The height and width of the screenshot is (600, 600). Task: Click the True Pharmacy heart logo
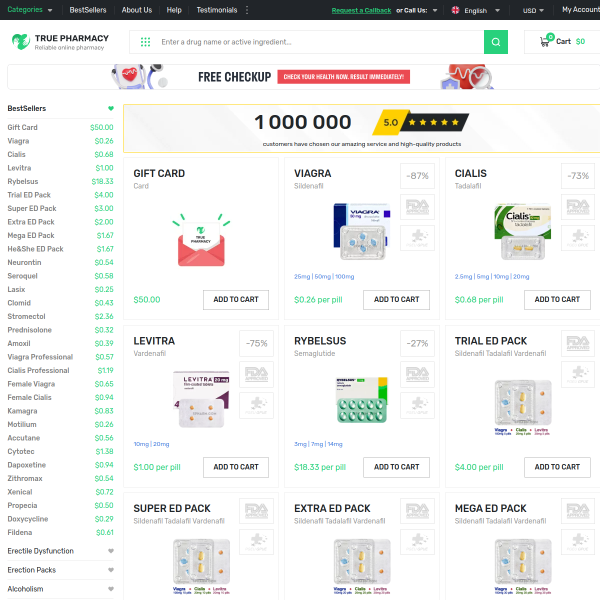pyautogui.click(x=21, y=41)
